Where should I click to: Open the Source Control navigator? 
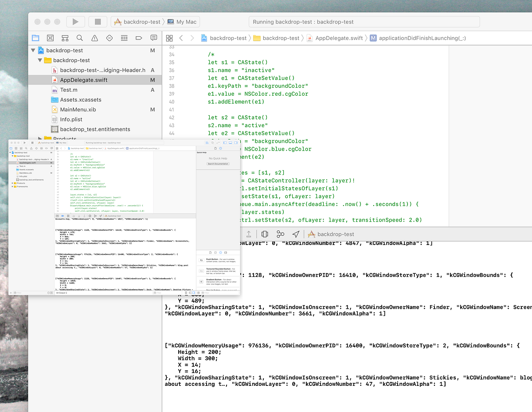[x=50, y=38]
